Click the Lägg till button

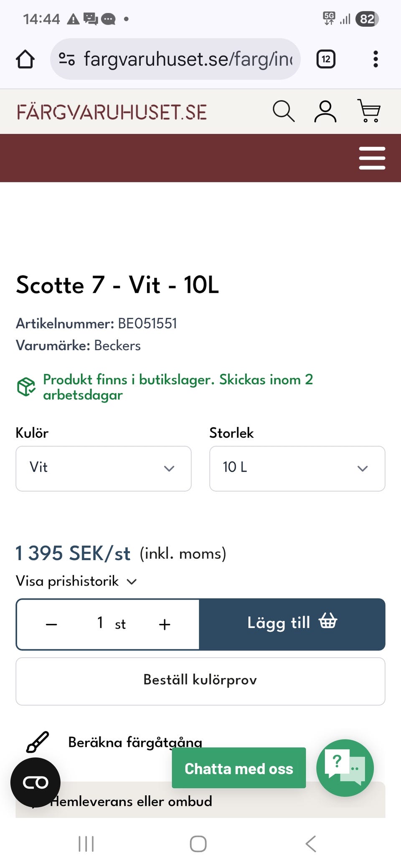292,623
